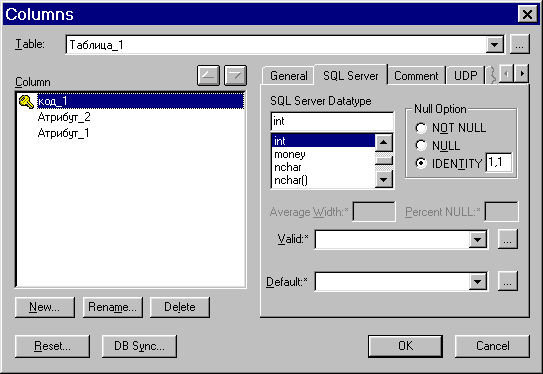The width and height of the screenshot is (543, 374).
Task: Open the Default value editor via its ellipsis button
Action: [x=508, y=281]
